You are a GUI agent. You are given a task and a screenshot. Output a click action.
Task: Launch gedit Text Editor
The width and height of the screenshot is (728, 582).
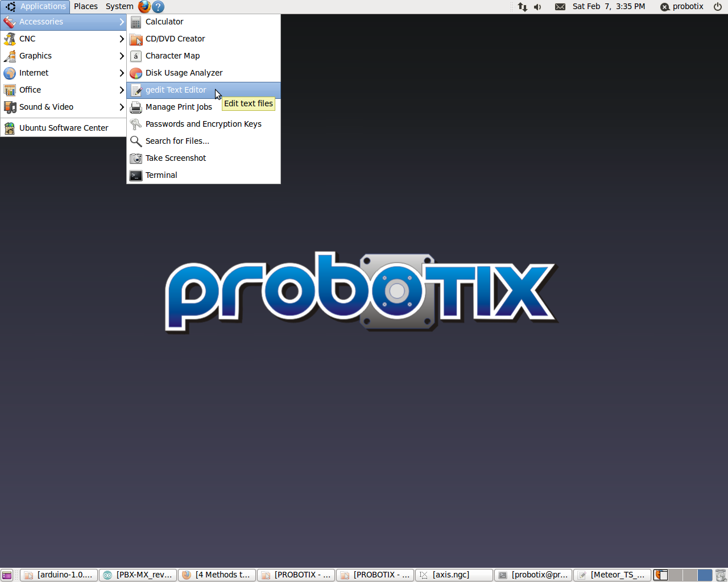point(176,90)
